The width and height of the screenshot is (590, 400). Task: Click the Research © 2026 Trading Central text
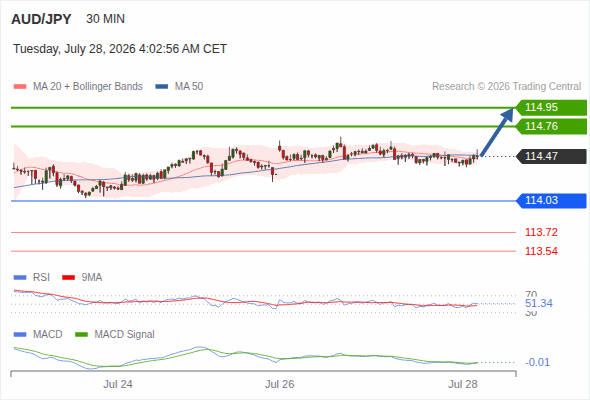click(506, 87)
